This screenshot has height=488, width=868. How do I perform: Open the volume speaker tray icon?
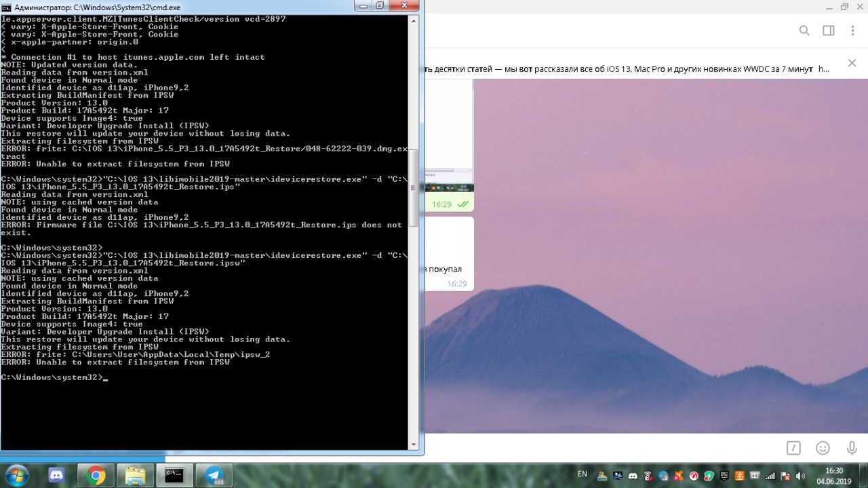click(801, 476)
